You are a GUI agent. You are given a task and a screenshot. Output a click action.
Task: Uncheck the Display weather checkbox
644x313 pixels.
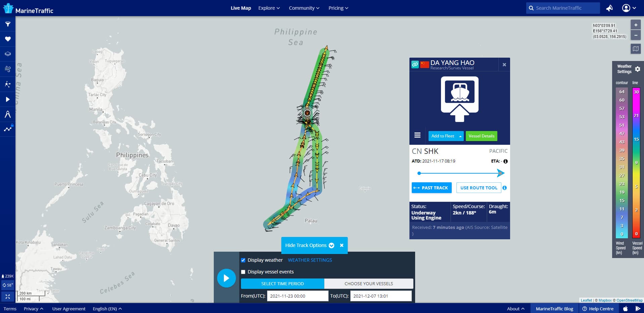coord(243,260)
